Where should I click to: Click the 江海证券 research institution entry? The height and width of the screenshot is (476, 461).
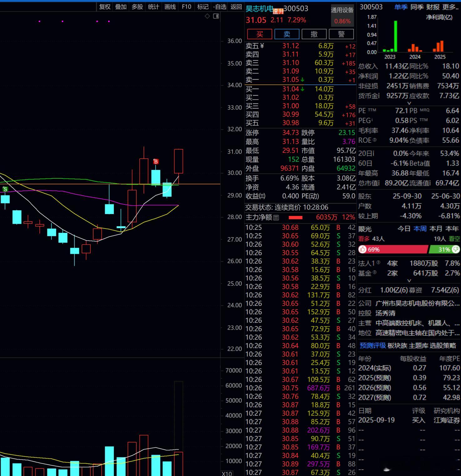click(447, 420)
